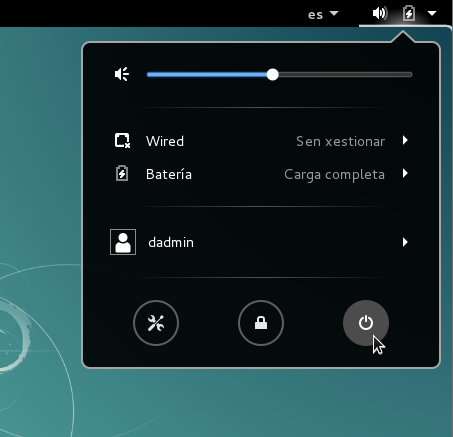This screenshot has height=437, width=453.
Task: Select the dadmin user entry
Action: 261,242
